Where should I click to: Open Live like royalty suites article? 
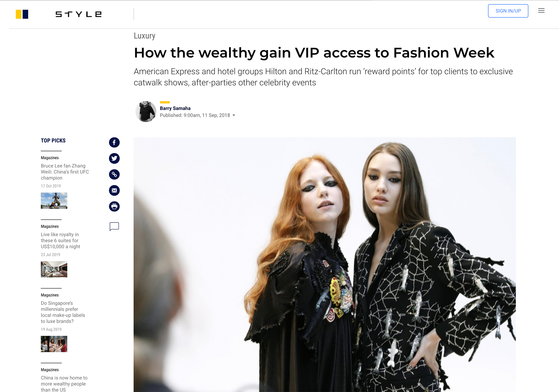coord(61,241)
